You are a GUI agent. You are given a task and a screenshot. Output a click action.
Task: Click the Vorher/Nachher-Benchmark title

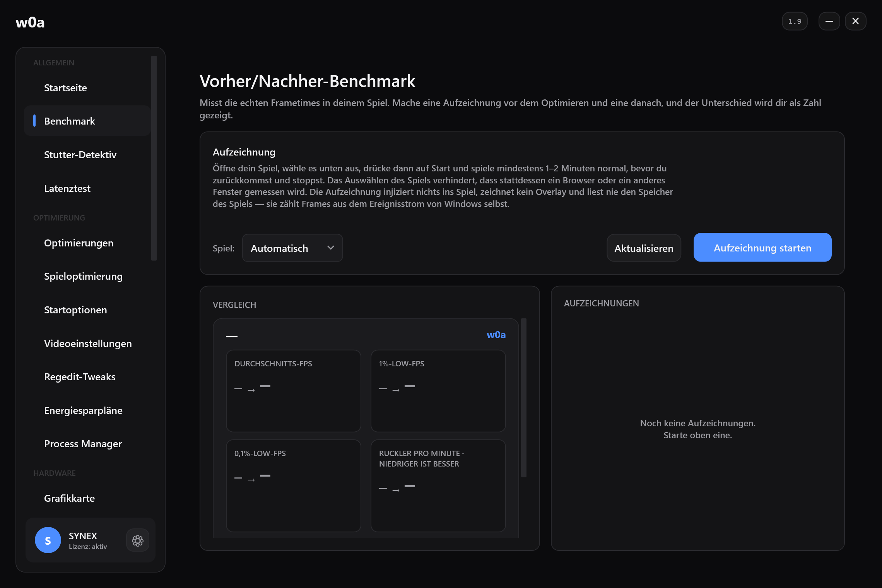pyautogui.click(x=308, y=81)
